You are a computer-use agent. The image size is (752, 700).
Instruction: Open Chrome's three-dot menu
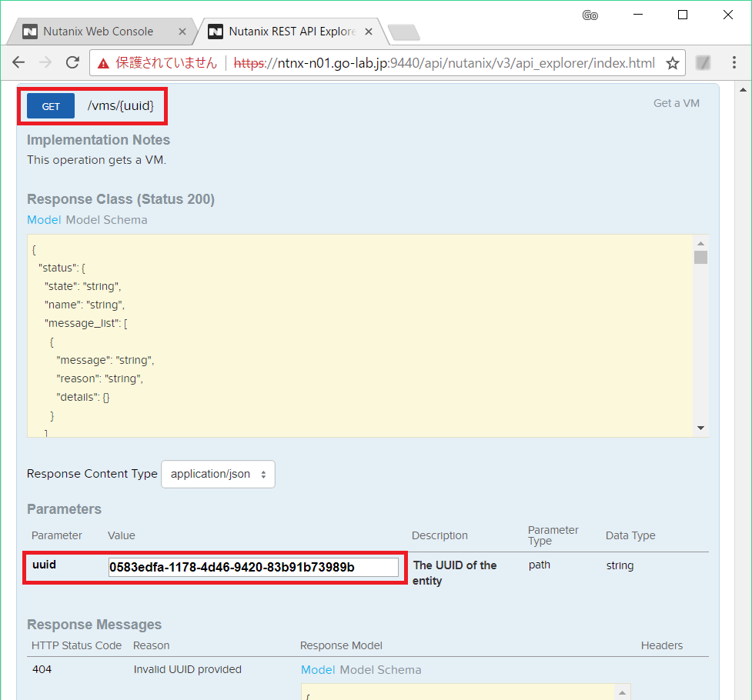(734, 62)
